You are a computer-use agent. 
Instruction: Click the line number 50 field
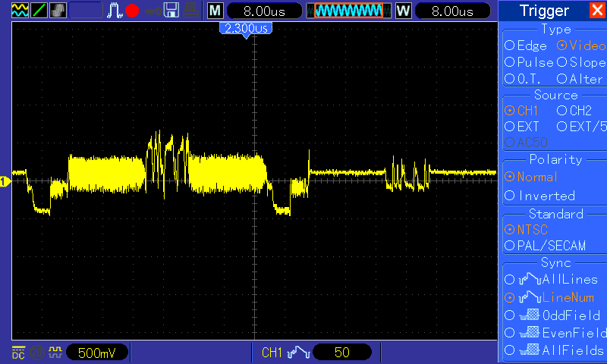[342, 352]
